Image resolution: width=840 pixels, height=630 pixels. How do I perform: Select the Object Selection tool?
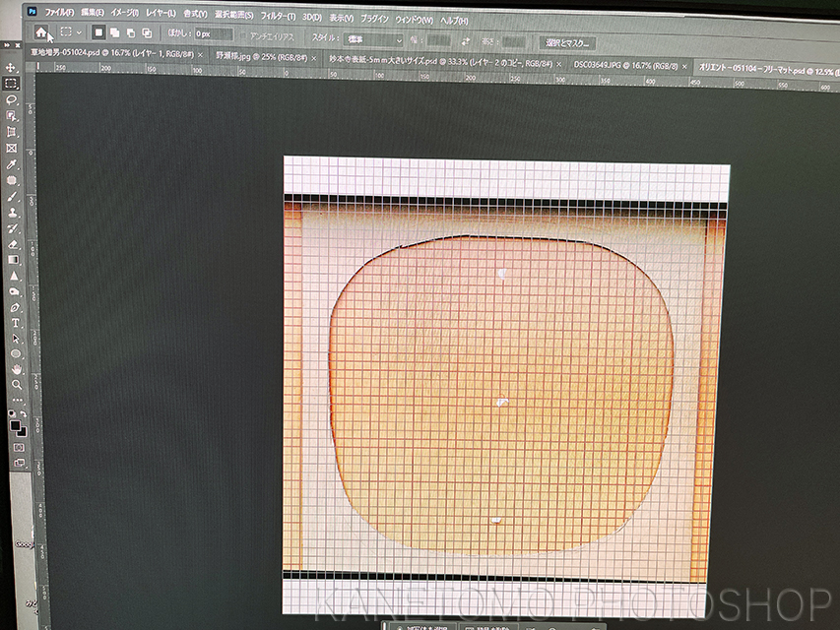(x=11, y=116)
